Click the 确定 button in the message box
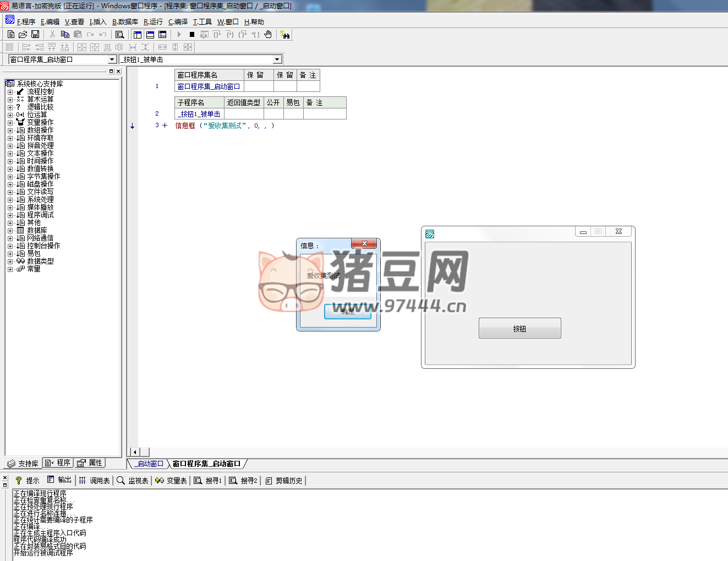Image resolution: width=728 pixels, height=561 pixels. [347, 312]
